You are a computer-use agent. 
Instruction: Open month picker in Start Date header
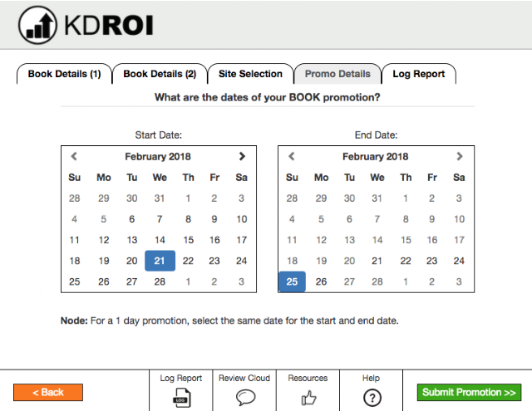pos(158,157)
